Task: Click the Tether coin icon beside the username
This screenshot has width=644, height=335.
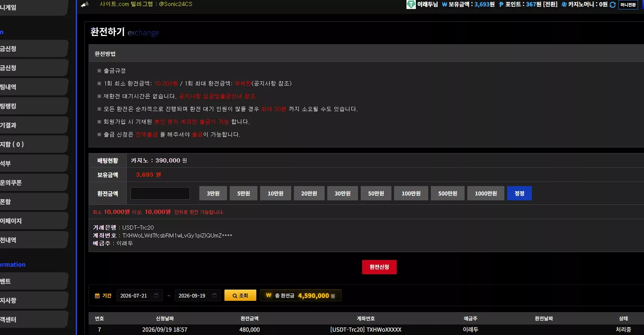Action: tap(411, 5)
